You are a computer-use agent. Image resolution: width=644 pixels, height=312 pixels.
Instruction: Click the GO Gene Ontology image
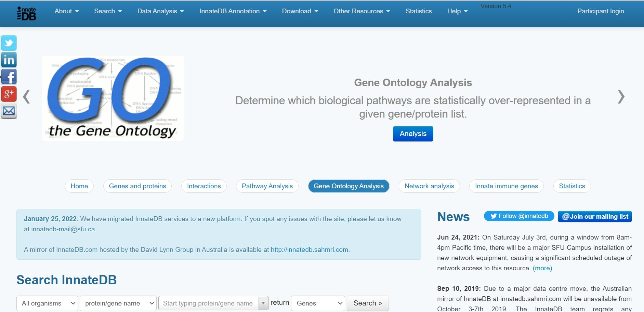[113, 98]
